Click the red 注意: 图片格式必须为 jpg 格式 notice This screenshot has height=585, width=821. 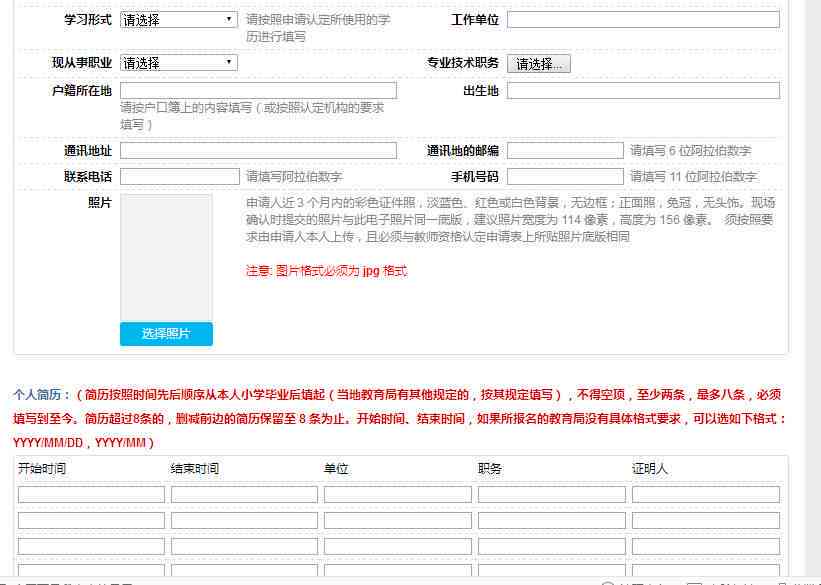coord(326,271)
